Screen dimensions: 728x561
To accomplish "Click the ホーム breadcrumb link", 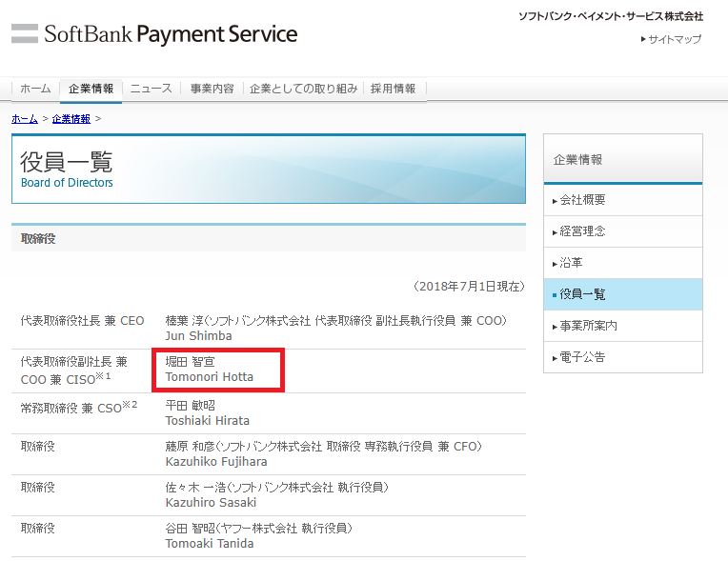I will [25, 119].
